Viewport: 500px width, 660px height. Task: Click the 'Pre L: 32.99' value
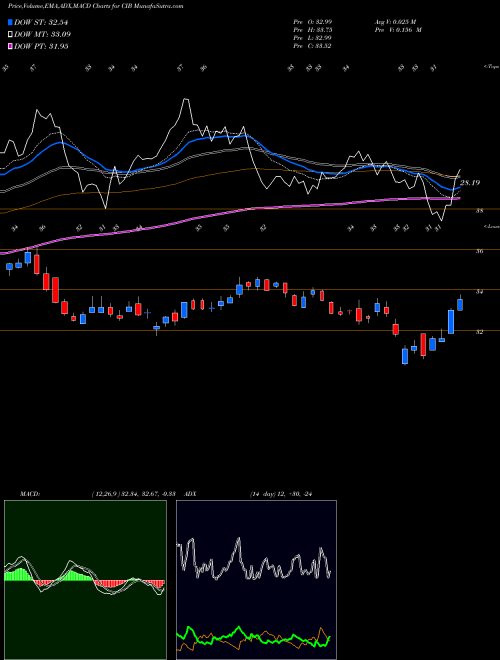pyautogui.click(x=313, y=38)
